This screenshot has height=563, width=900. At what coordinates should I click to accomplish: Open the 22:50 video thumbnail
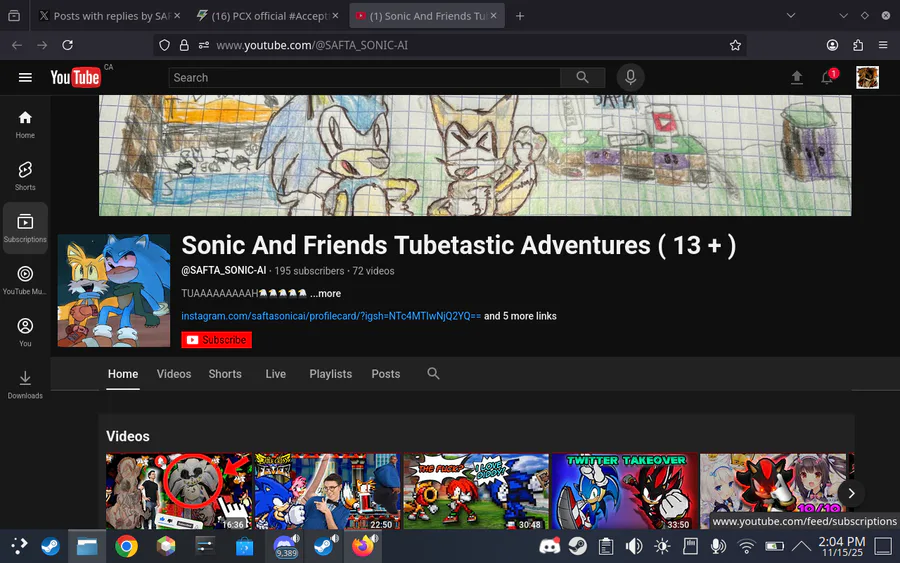[327, 491]
